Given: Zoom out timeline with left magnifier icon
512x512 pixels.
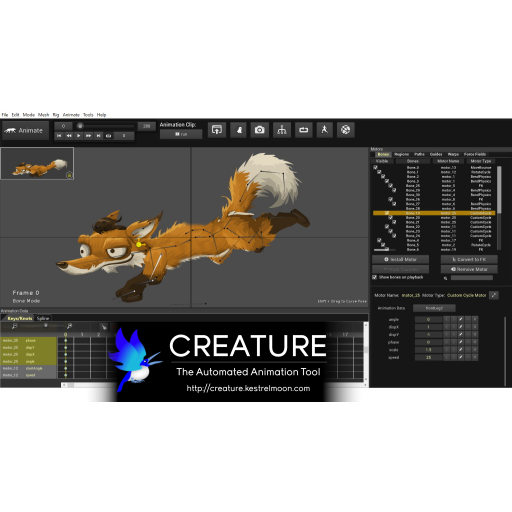Looking at the screenshot, I should coord(14,326).
